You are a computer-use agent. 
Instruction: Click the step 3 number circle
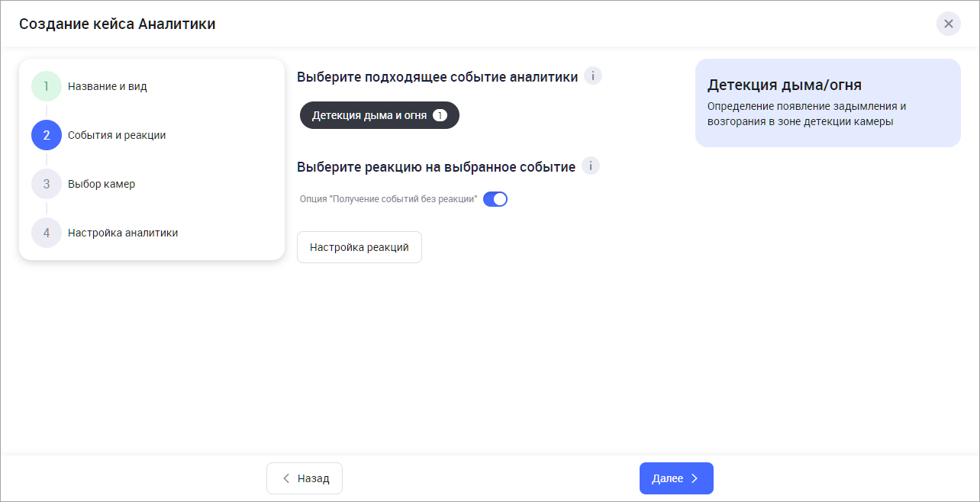pyautogui.click(x=47, y=184)
